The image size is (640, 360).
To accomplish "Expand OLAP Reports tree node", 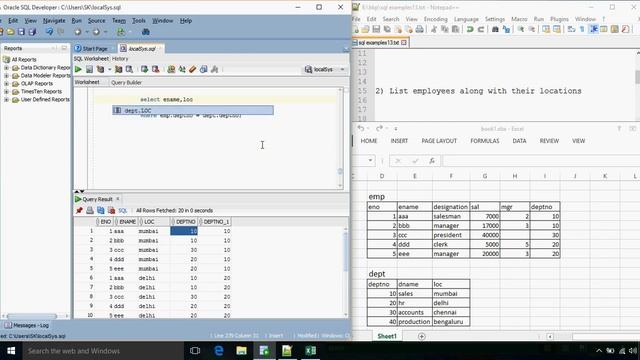I will click(6, 84).
